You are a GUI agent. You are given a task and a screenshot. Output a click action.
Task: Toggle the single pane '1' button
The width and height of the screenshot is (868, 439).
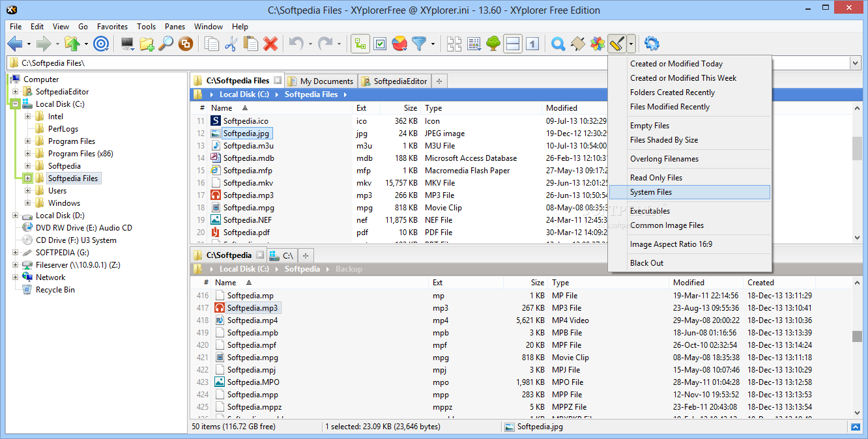(x=532, y=44)
